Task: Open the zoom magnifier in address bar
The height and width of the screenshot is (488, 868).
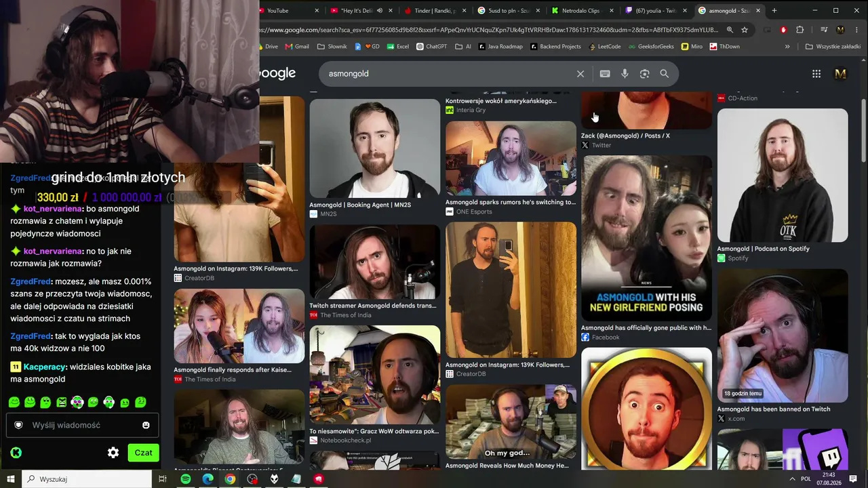Action: point(730,30)
